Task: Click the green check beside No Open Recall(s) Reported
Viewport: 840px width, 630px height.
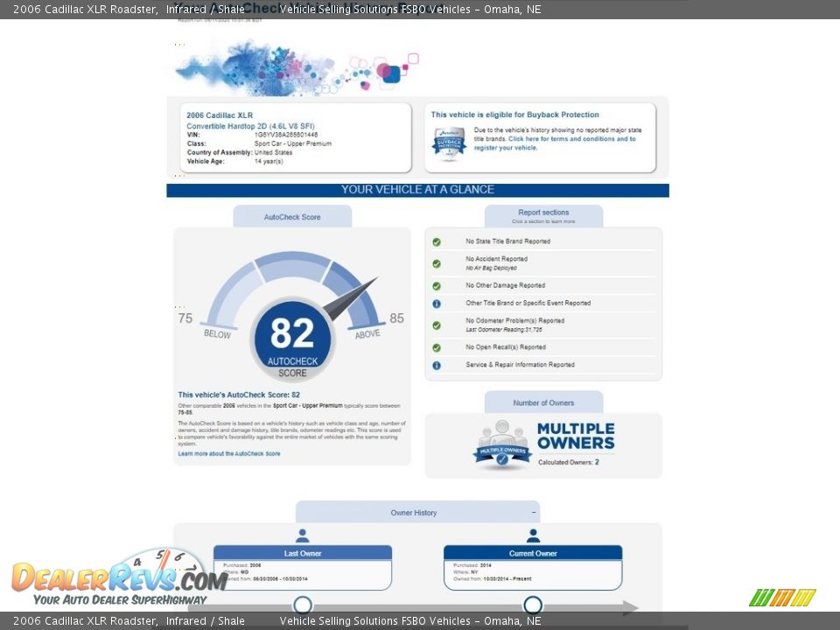Action: click(x=437, y=347)
